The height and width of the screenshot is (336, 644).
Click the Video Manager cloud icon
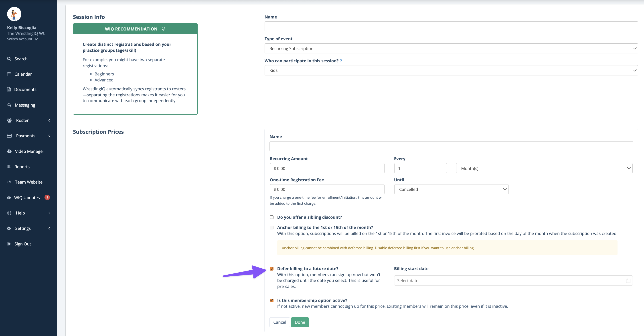point(9,151)
